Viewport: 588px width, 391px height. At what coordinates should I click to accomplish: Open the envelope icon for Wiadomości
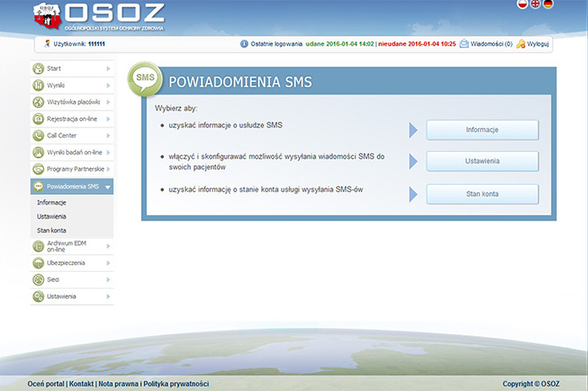tap(465, 44)
